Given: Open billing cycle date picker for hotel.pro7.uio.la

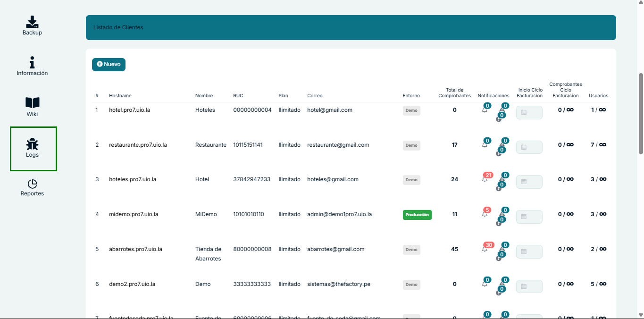Looking at the screenshot, I should 529,113.
